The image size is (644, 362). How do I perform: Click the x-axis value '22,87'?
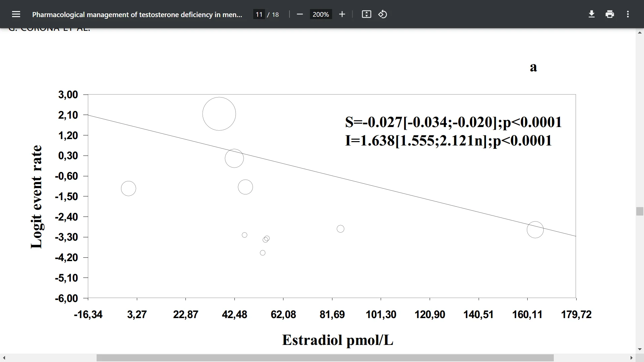click(185, 314)
